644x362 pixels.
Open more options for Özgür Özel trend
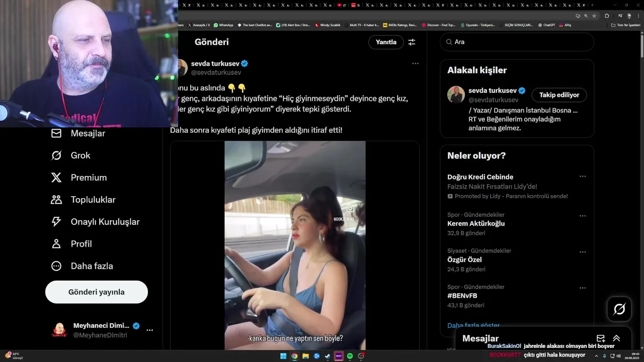(583, 252)
